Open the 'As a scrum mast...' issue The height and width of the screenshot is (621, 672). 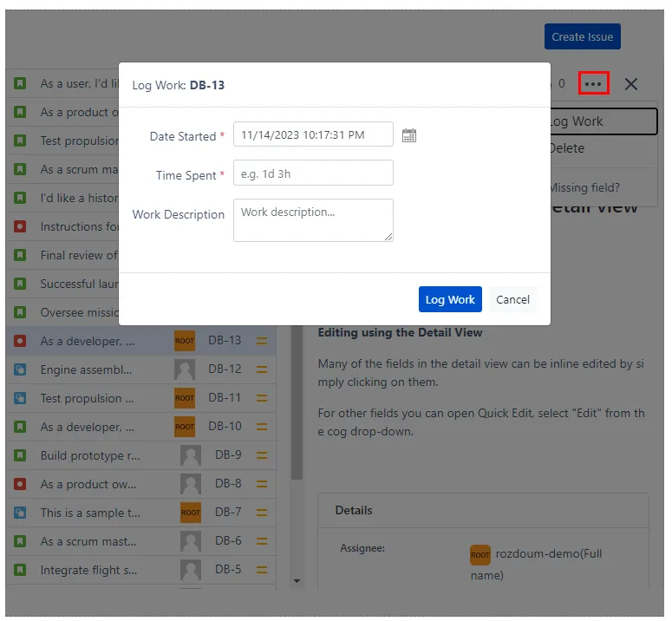click(x=88, y=541)
